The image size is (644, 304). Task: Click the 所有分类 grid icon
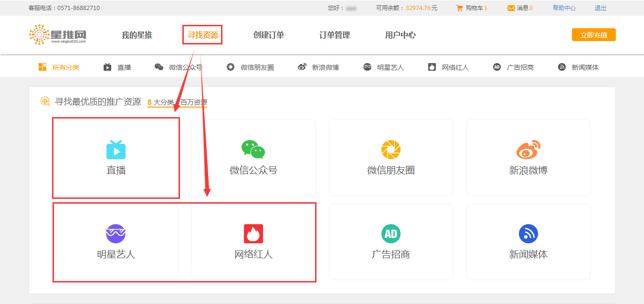coord(42,67)
